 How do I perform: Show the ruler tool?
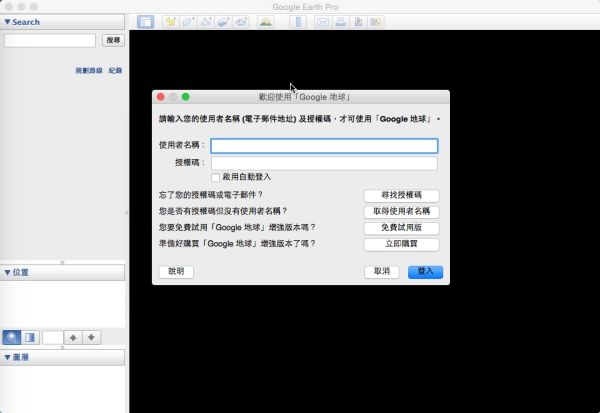click(x=298, y=22)
